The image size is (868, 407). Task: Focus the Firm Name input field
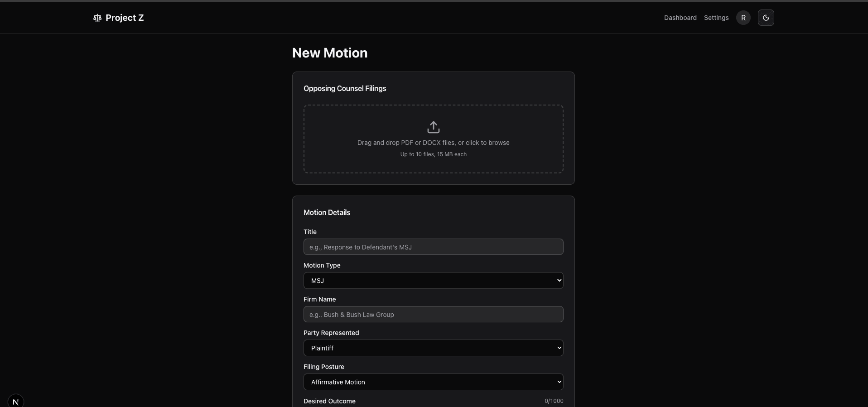[434, 314]
